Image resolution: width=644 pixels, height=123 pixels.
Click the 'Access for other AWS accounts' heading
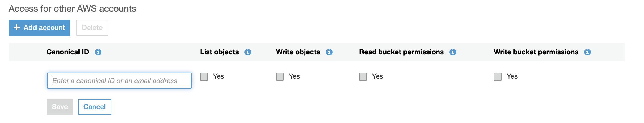[72, 9]
